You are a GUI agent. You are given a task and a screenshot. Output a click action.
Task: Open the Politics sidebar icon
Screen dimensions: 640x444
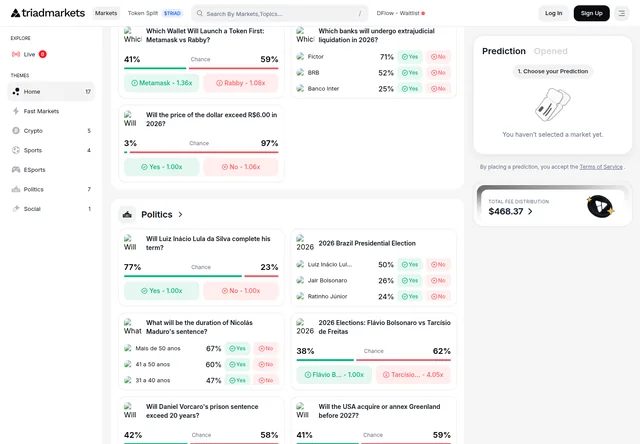(16, 189)
